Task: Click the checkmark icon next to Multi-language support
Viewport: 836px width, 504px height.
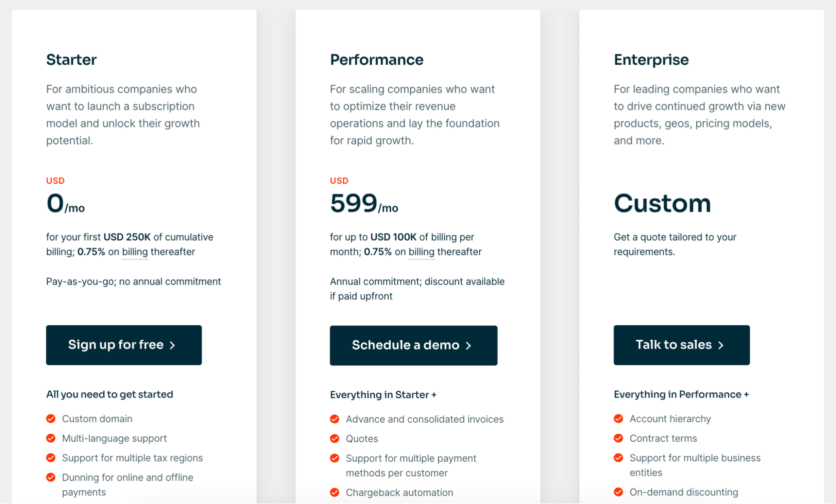Action: pos(51,438)
